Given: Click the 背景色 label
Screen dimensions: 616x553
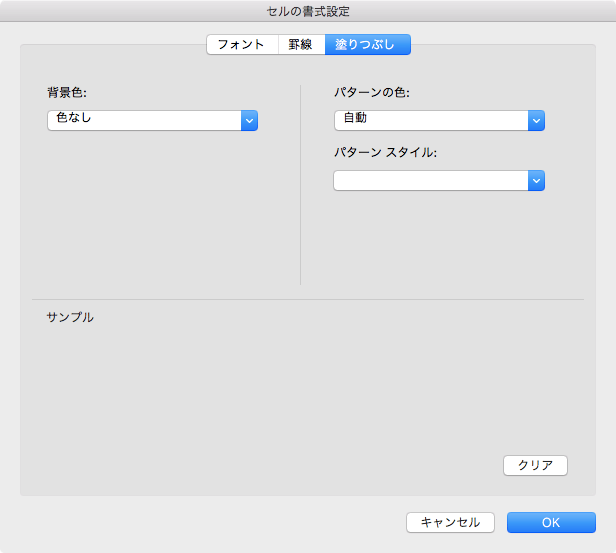Looking at the screenshot, I should click(68, 93).
